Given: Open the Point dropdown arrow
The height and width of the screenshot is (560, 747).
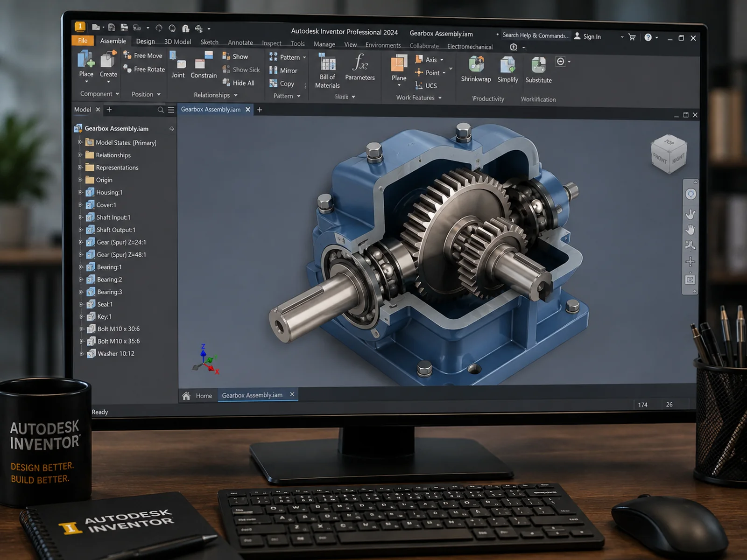Looking at the screenshot, I should [x=444, y=73].
